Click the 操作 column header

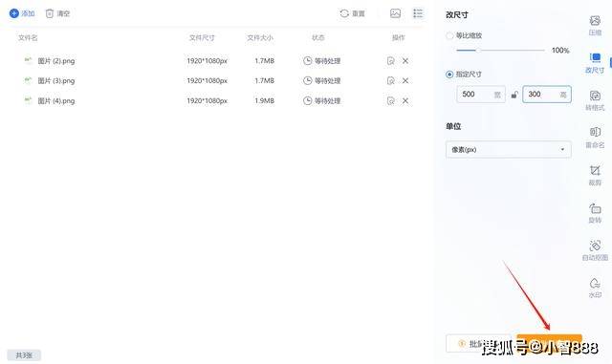coord(399,38)
